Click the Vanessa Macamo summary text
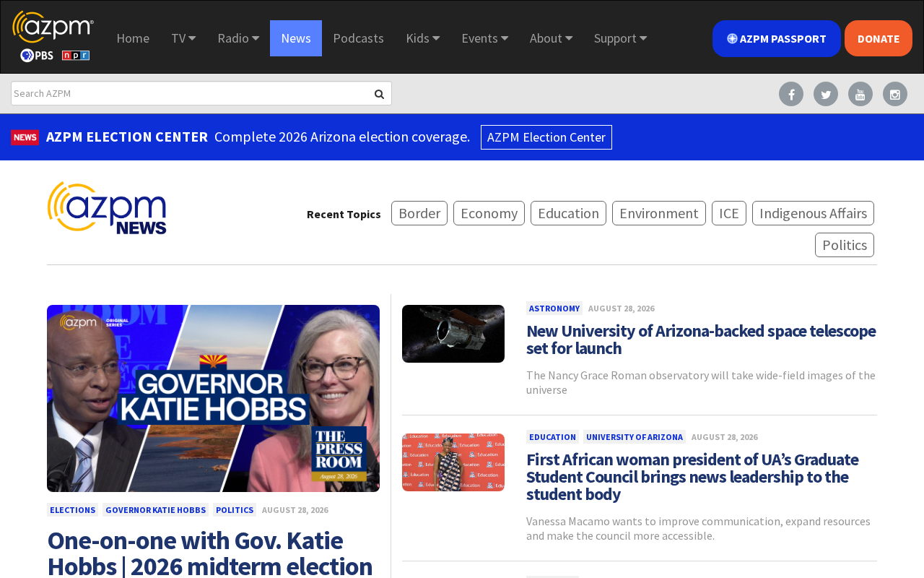Image resolution: width=924 pixels, height=578 pixels. point(698,528)
